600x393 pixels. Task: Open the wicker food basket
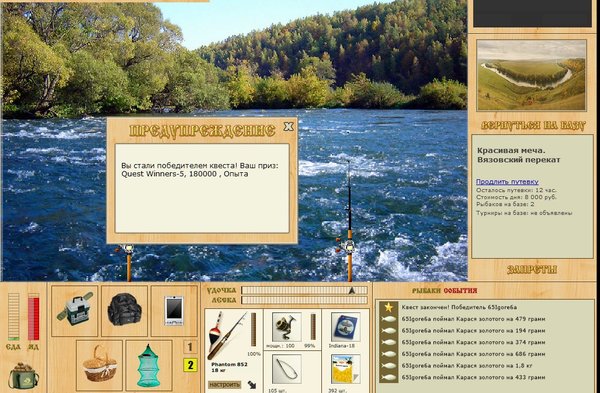point(99,364)
